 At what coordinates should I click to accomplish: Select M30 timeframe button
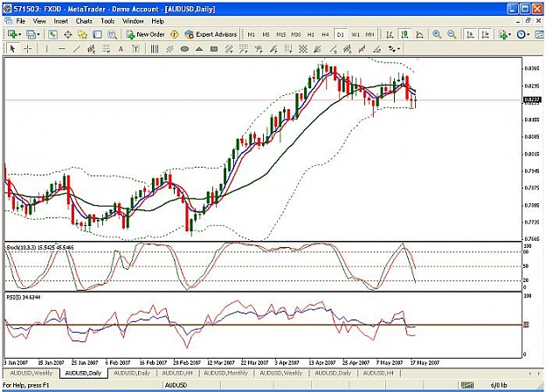tap(295, 34)
